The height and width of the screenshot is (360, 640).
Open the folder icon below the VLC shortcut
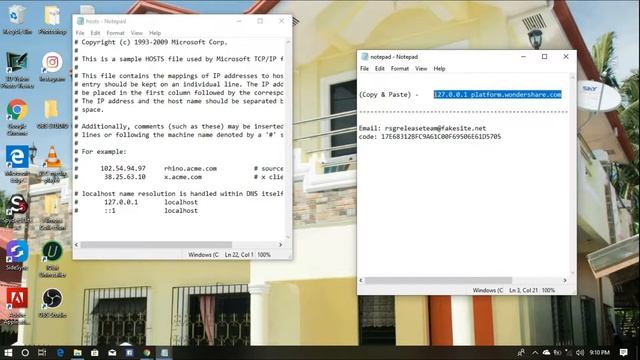[52, 211]
